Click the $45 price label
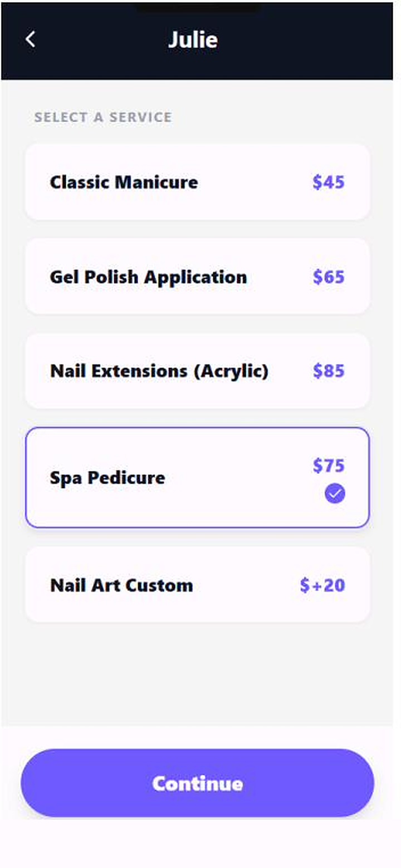The height and width of the screenshot is (868, 401). coord(329,182)
